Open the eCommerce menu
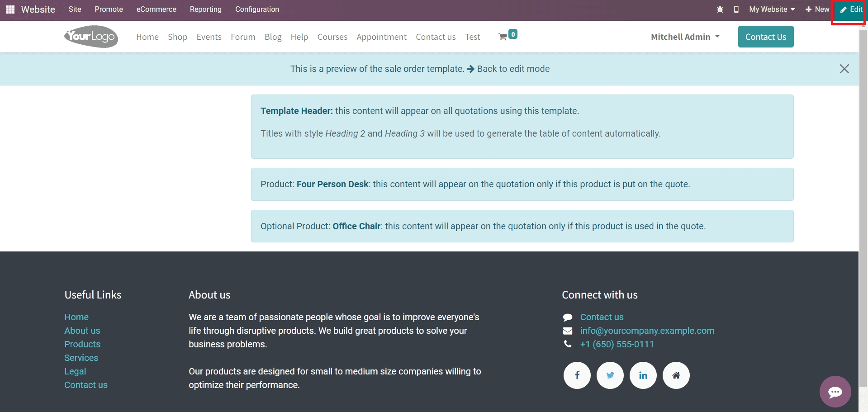868x412 pixels. (157, 9)
